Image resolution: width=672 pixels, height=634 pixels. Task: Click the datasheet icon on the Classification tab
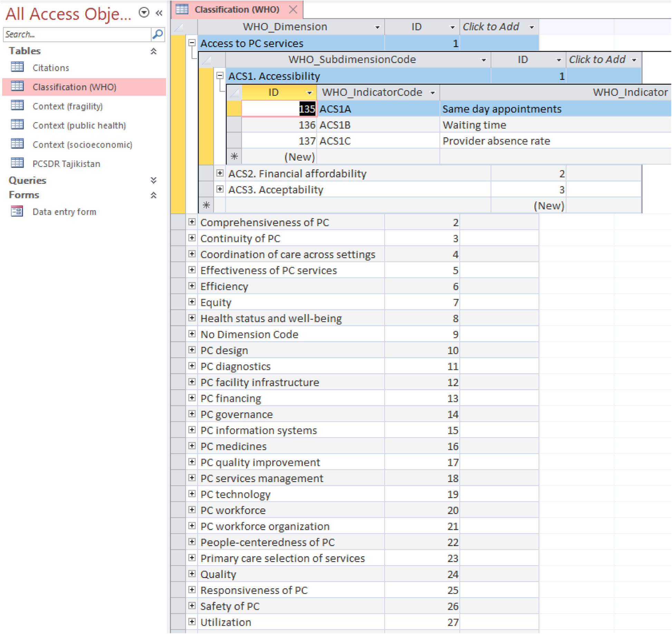182,9
